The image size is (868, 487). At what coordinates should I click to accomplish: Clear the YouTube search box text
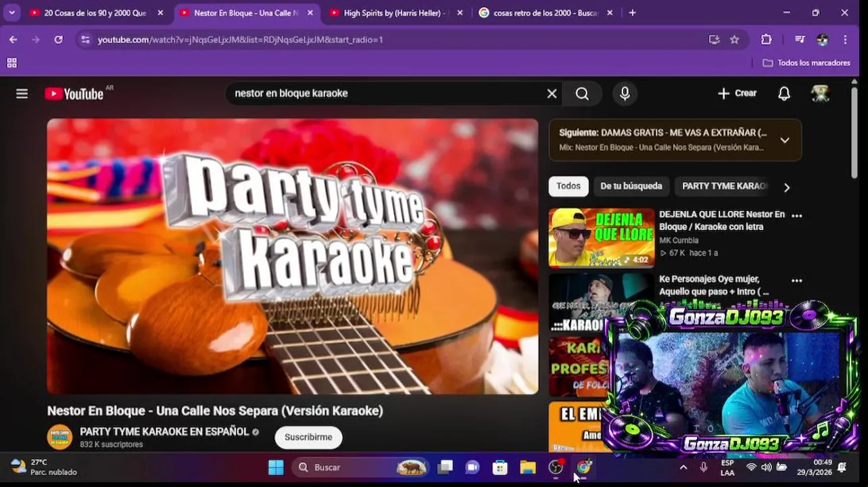(552, 94)
